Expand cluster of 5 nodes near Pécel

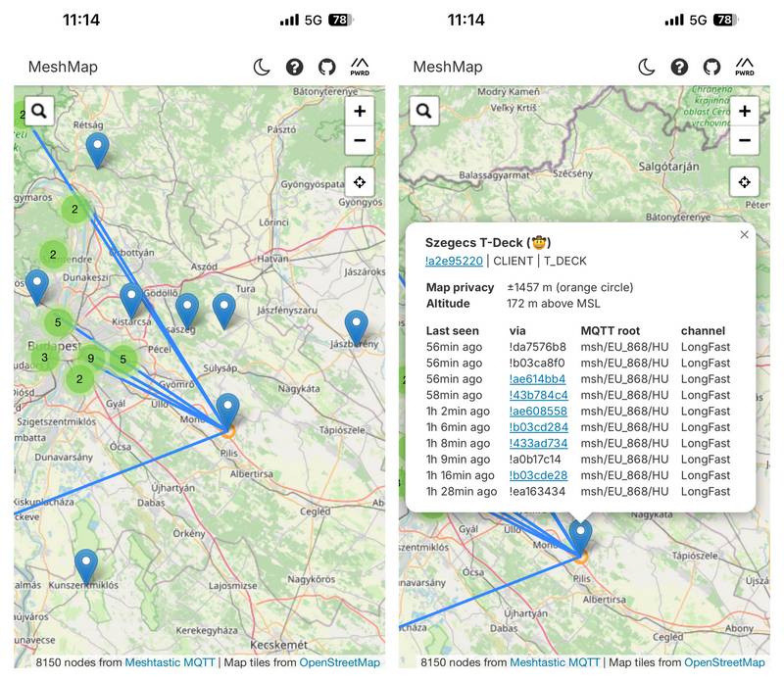[x=123, y=359]
